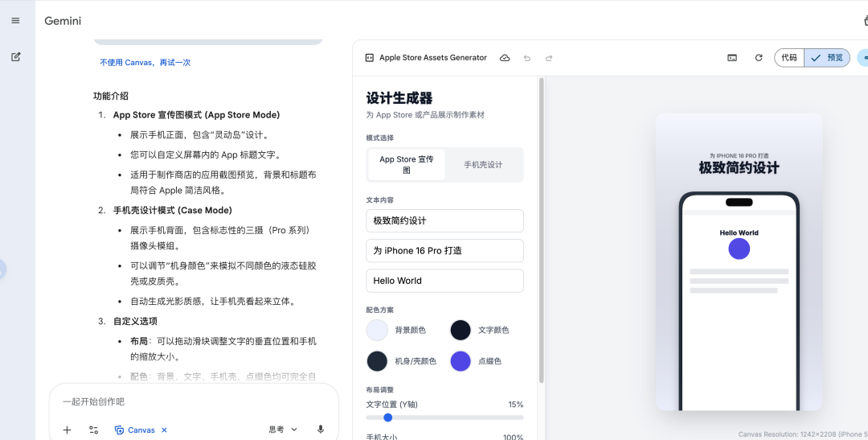Click the phone mockup preview image

(739, 302)
